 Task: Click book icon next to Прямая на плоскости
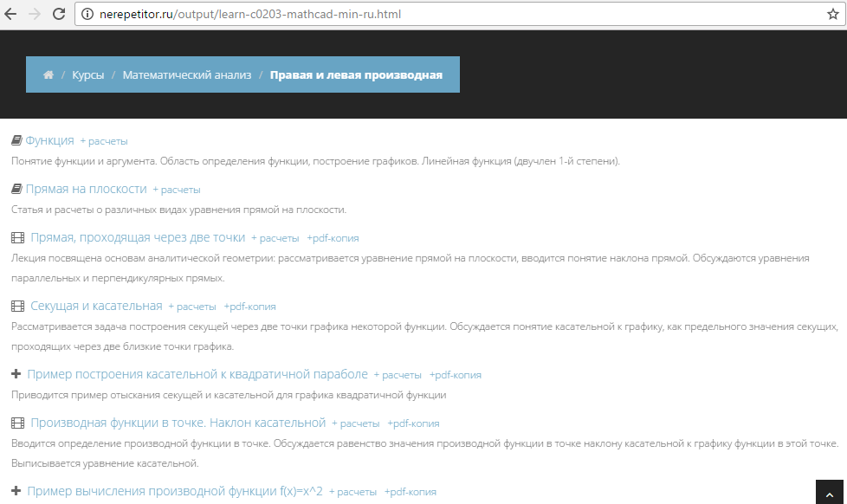click(16, 189)
